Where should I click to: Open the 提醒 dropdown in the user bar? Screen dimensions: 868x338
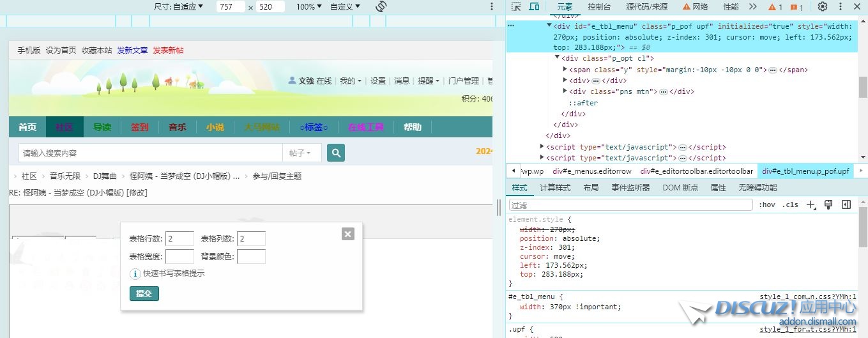tap(428, 81)
